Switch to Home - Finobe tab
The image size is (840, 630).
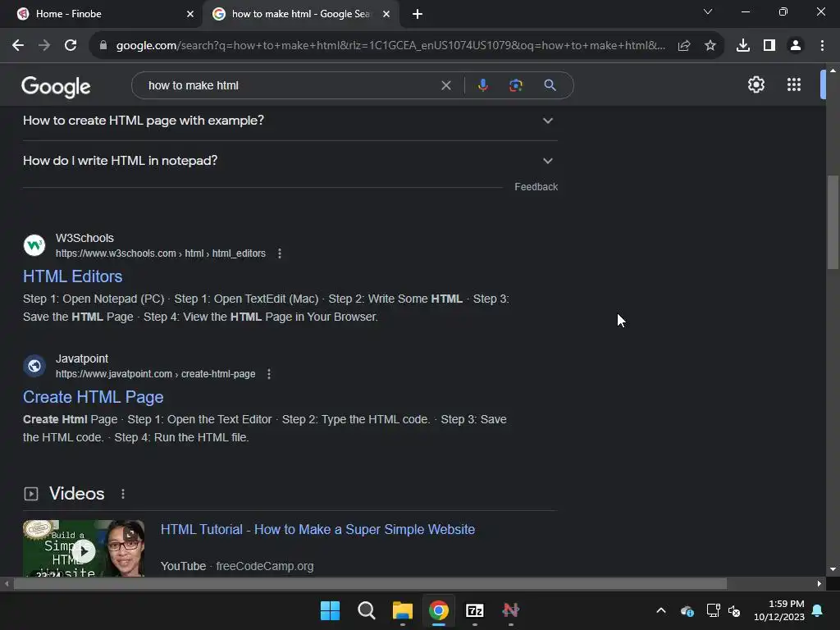102,14
